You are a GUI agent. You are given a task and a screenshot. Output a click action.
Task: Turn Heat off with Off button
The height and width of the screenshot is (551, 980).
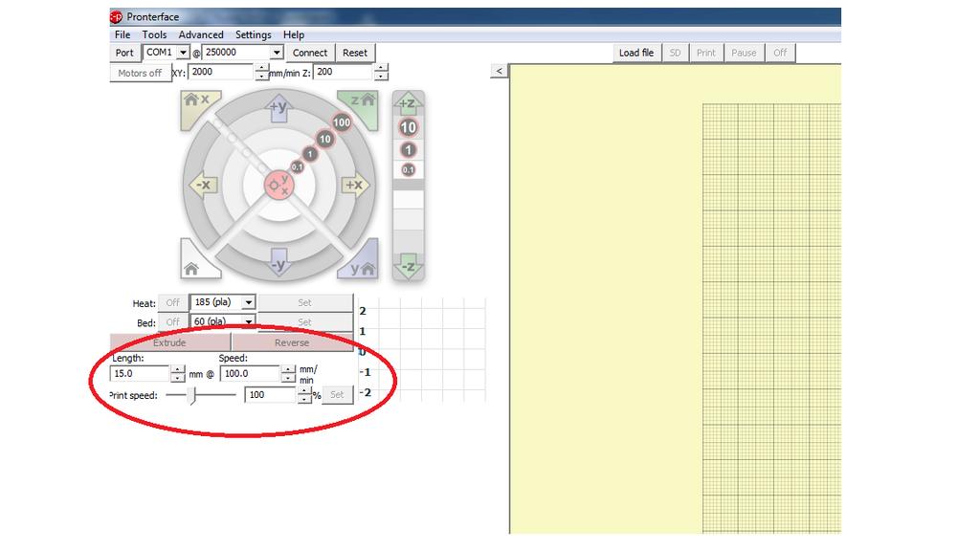173,303
